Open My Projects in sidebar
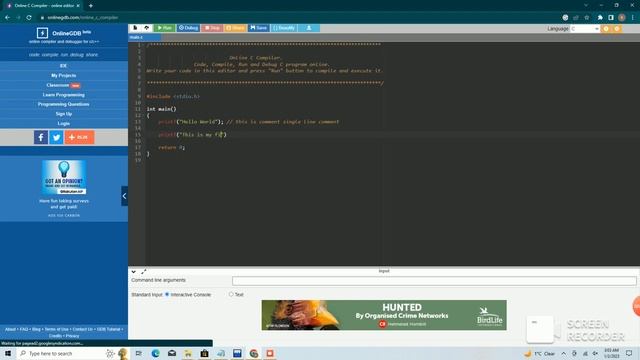 pyautogui.click(x=64, y=76)
